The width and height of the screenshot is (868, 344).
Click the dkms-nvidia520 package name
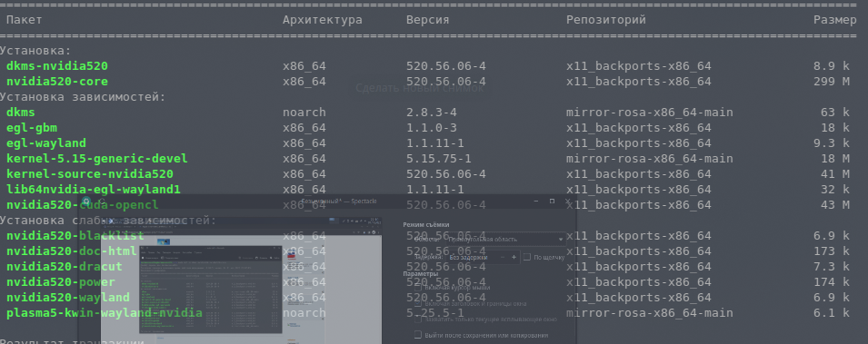(x=57, y=66)
